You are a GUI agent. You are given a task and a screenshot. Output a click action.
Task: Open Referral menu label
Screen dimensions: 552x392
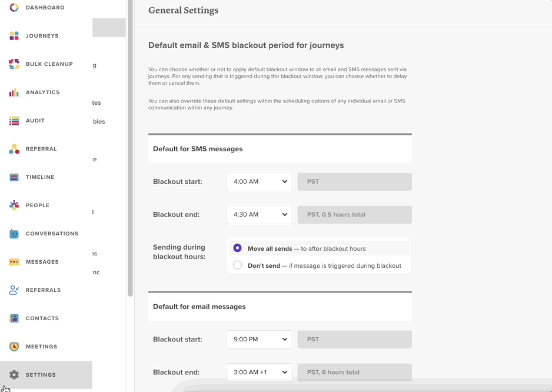[x=41, y=149]
